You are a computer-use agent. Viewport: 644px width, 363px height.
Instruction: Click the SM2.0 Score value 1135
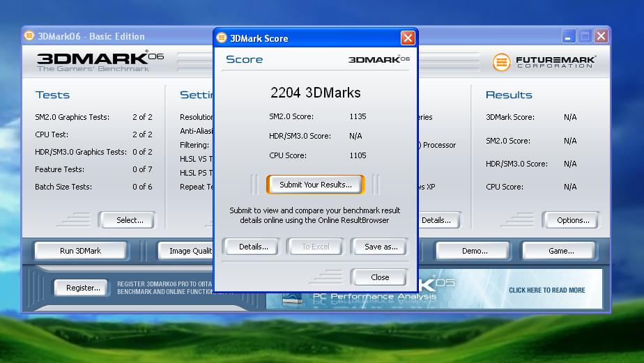pyautogui.click(x=358, y=116)
